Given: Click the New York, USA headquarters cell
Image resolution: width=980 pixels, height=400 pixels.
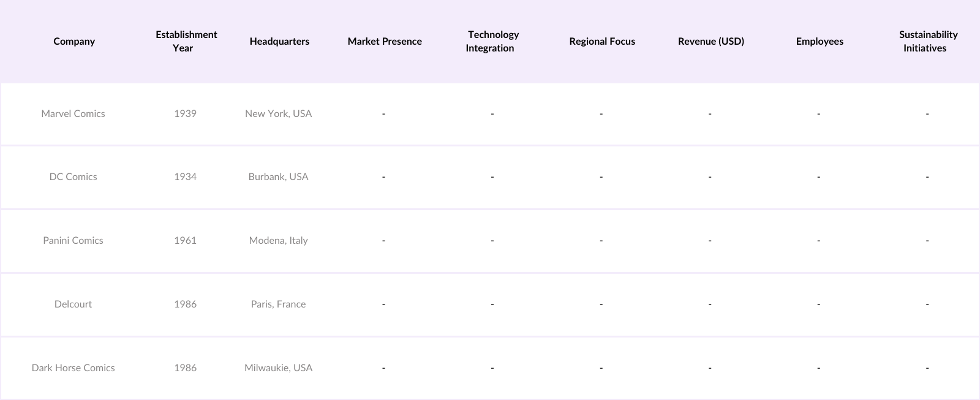Looking at the screenshot, I should point(278,113).
